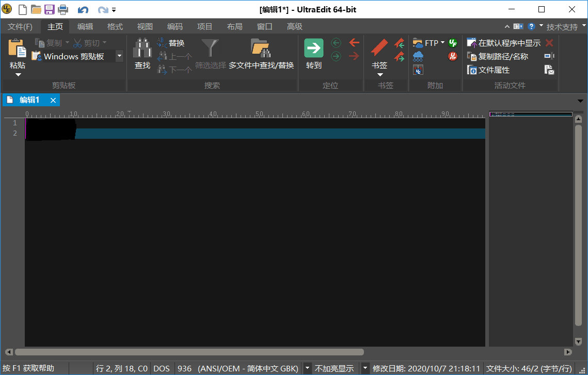Open the 格式 ribbon tab

point(115,27)
